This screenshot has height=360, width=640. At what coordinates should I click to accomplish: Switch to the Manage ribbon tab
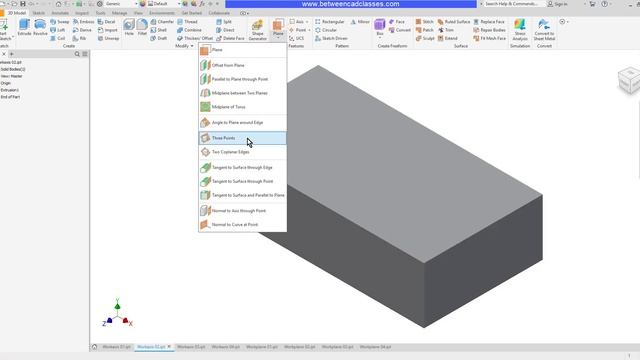pyautogui.click(x=120, y=13)
